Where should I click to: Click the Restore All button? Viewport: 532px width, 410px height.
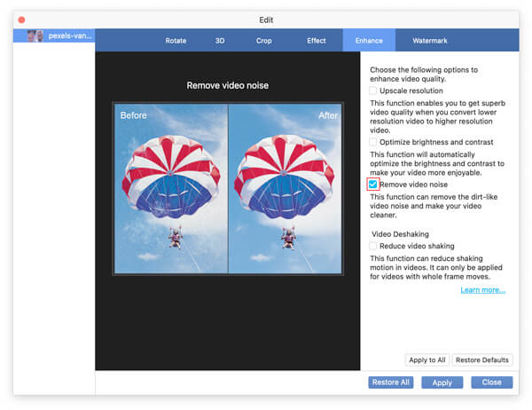[x=391, y=382]
